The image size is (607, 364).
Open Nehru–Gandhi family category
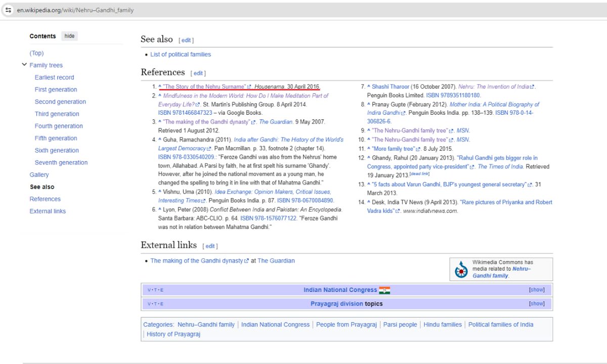(x=206, y=325)
